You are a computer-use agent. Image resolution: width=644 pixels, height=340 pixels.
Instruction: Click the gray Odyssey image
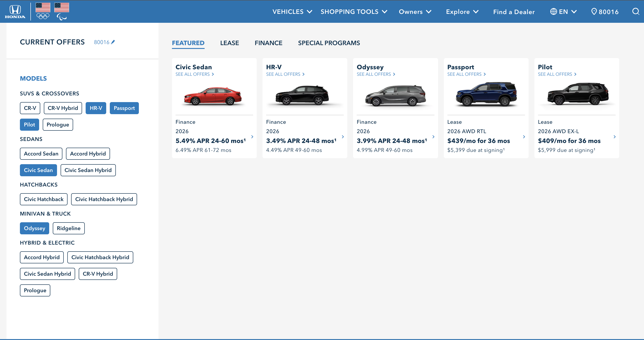tap(396, 95)
